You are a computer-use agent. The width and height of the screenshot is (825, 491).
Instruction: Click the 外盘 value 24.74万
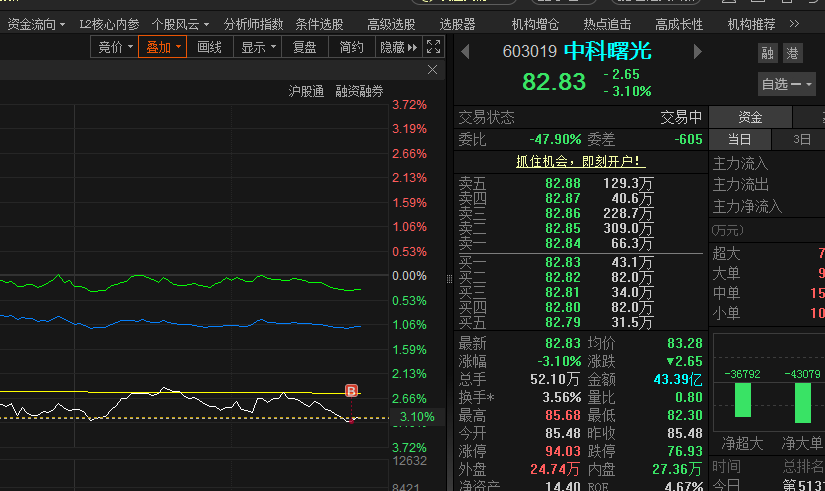555,469
